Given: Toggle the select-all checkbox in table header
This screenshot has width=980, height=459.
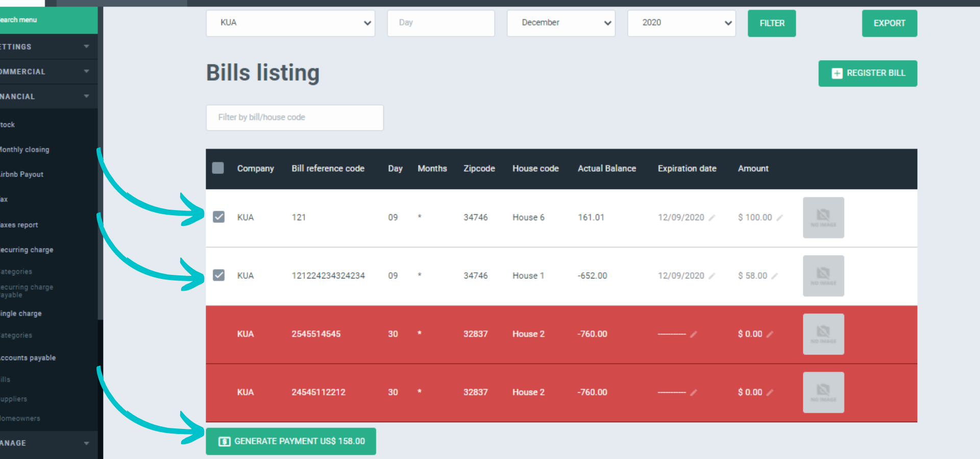Looking at the screenshot, I should (218, 168).
